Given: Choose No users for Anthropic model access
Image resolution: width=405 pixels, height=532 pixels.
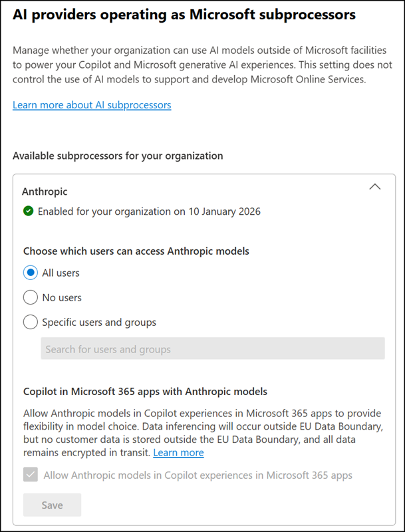Looking at the screenshot, I should [30, 297].
